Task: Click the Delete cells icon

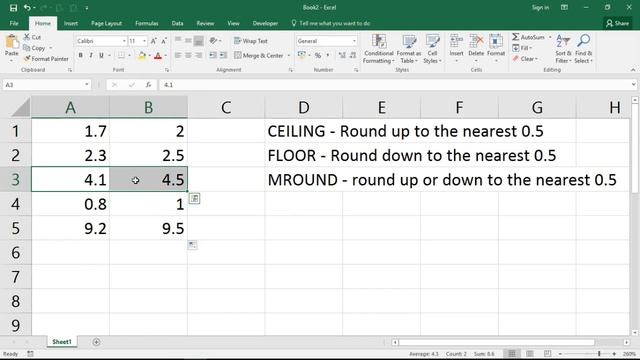Action: pos(476,42)
